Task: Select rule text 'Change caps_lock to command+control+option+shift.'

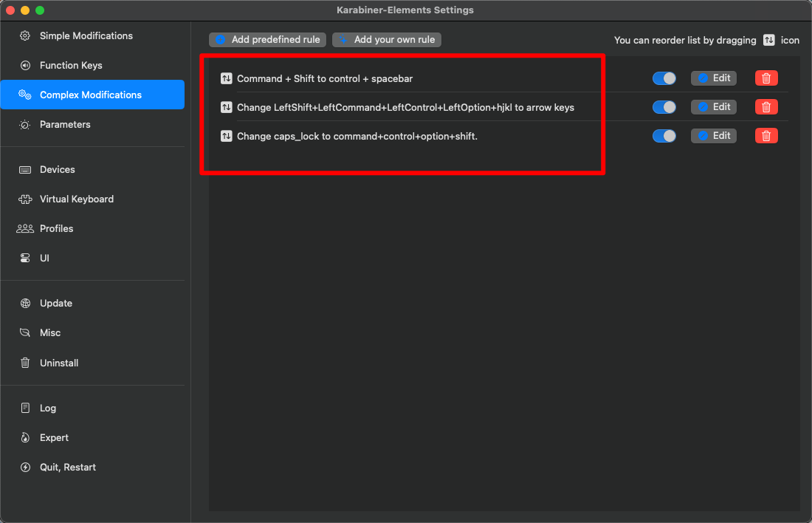Action: click(x=357, y=137)
